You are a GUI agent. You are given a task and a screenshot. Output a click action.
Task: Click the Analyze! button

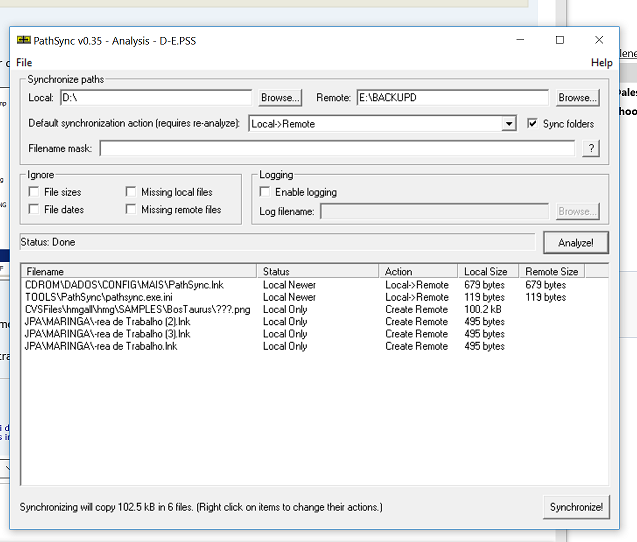point(575,243)
